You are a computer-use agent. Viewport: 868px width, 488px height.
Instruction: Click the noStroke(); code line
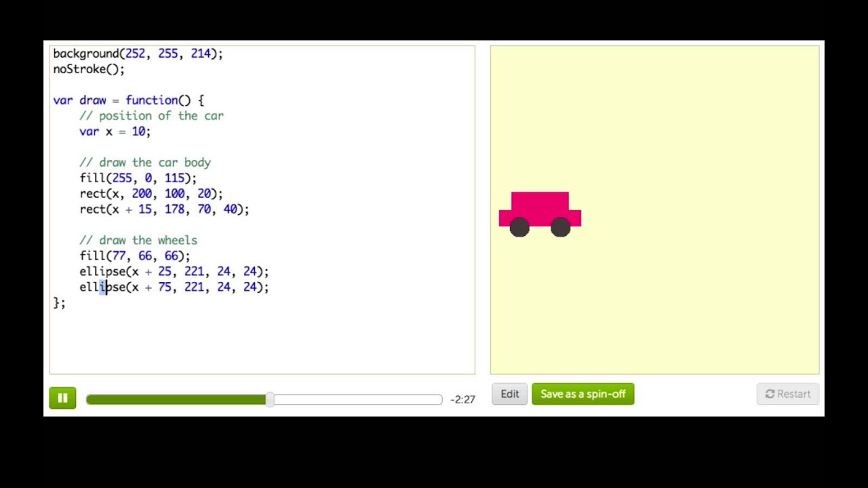(x=89, y=69)
